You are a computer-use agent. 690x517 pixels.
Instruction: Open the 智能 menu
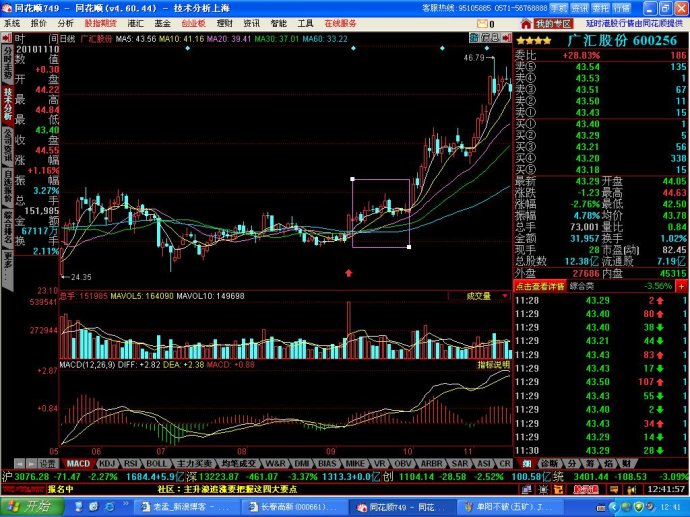pyautogui.click(x=279, y=23)
